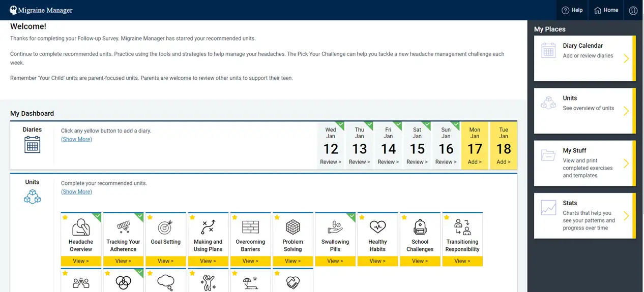View the Transitioning Responsibility unit

(x=462, y=261)
